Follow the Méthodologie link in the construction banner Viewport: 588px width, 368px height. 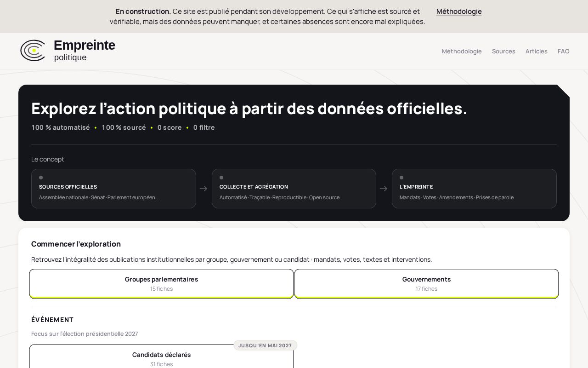(459, 11)
